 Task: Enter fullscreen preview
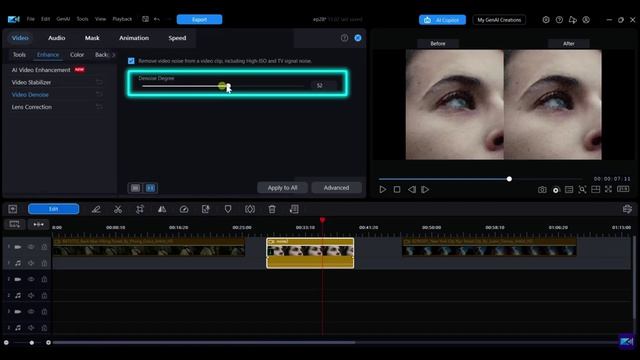[608, 189]
